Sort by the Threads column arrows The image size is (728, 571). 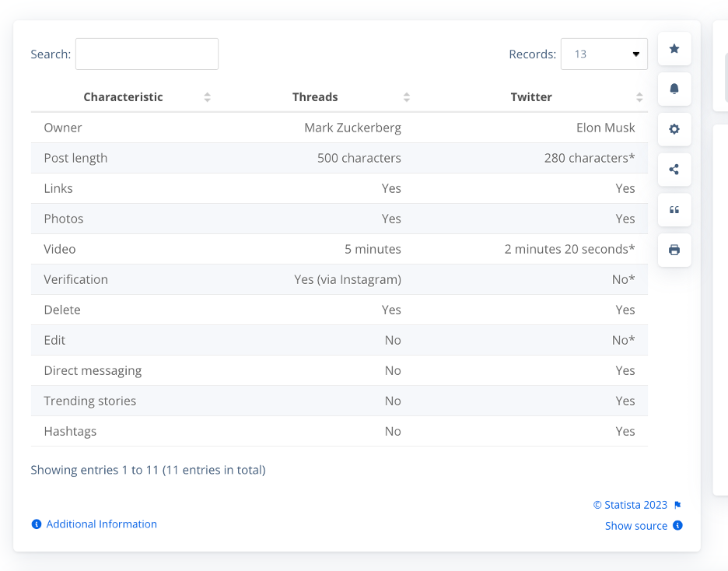406,97
